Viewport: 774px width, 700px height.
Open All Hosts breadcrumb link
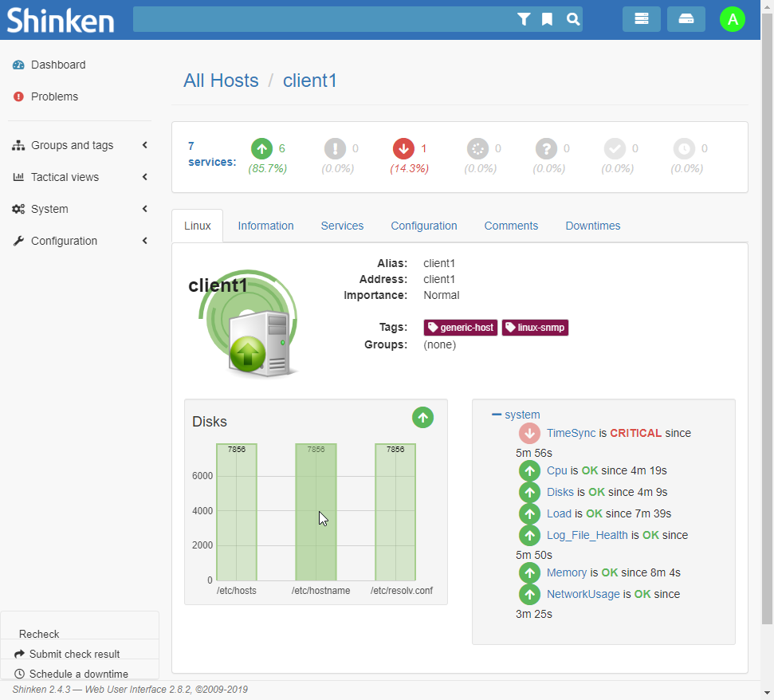221,81
